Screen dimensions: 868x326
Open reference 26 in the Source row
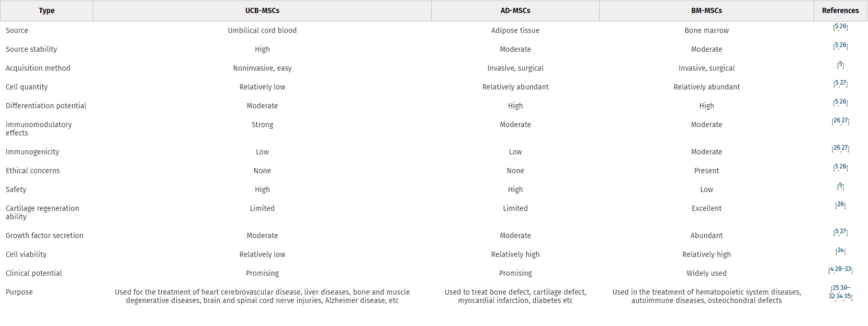click(x=843, y=27)
